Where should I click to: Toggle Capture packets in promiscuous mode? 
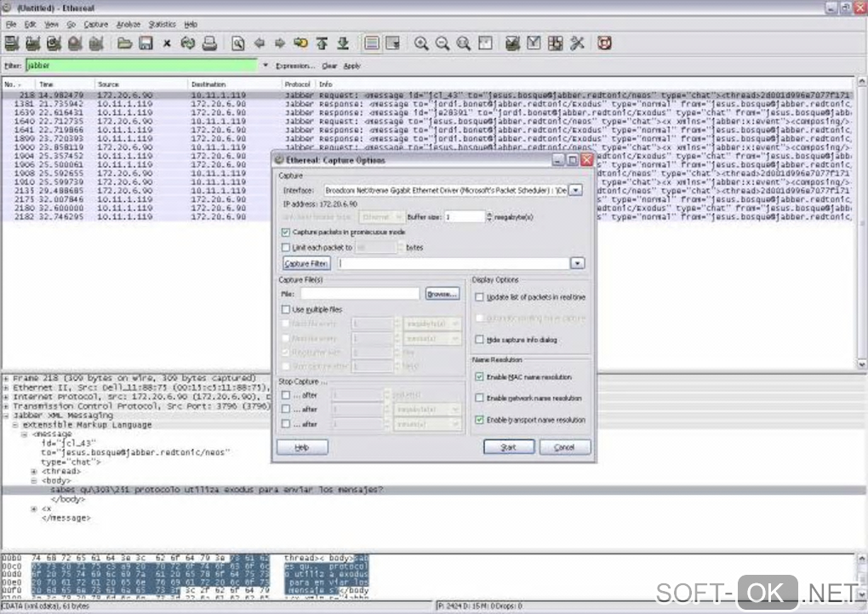click(x=286, y=232)
